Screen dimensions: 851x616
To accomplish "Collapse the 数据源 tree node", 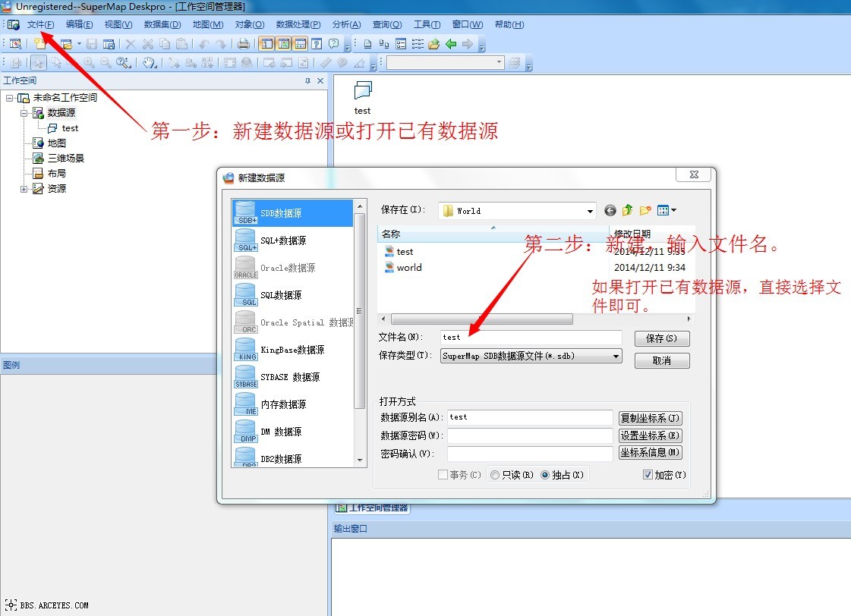I will (24, 113).
